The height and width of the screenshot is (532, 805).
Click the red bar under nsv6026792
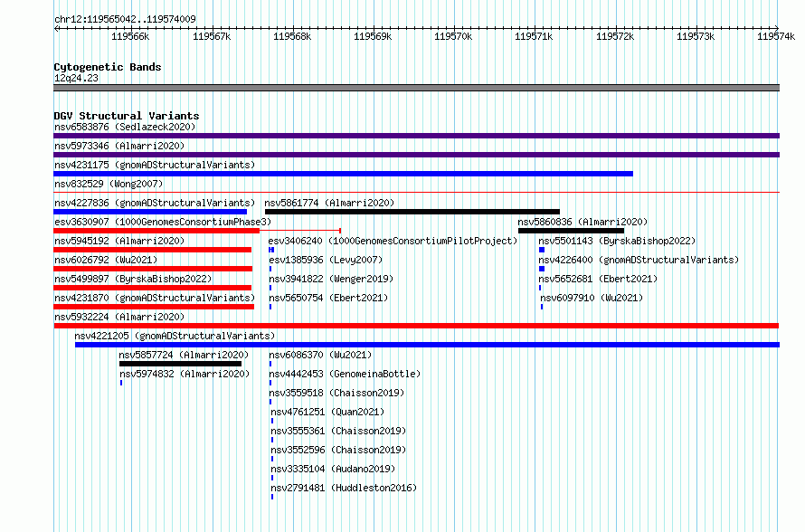[153, 269]
